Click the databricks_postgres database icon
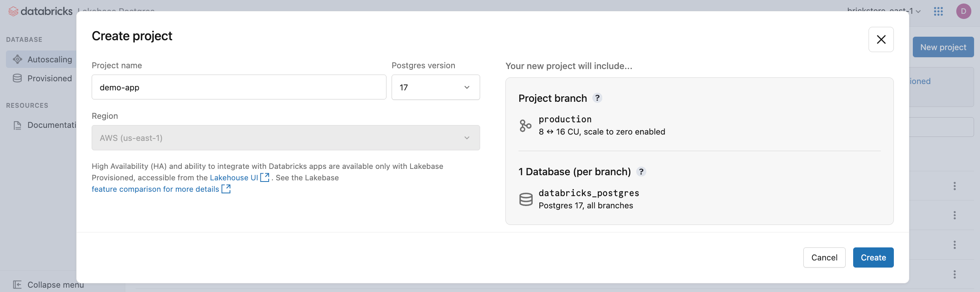Viewport: 980px width, 292px height. (x=526, y=199)
